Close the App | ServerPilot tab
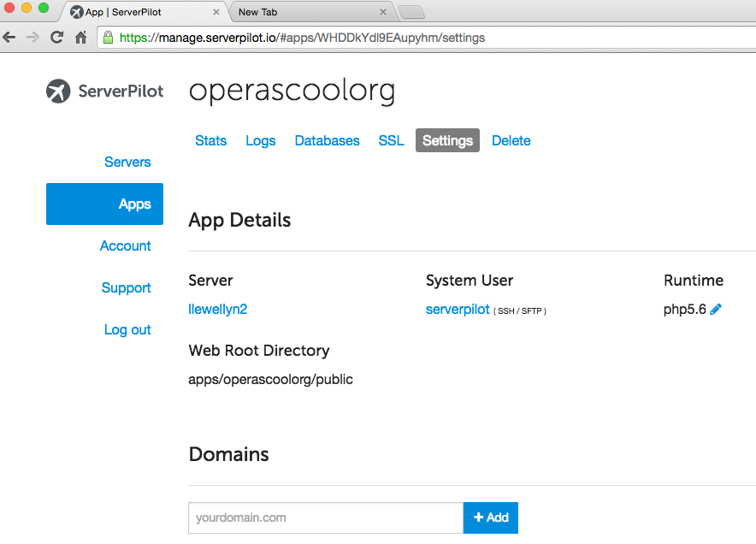 click(216, 12)
